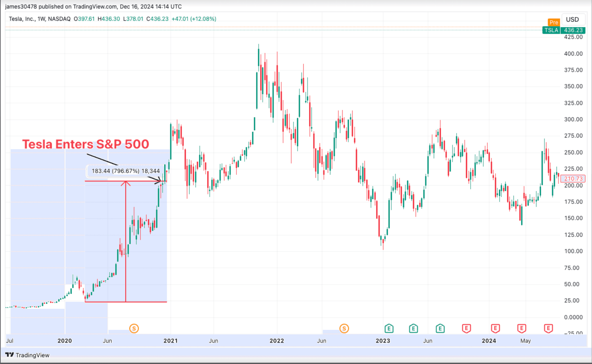
Task: Click the 50.00 price axis label
Action: click(572, 284)
